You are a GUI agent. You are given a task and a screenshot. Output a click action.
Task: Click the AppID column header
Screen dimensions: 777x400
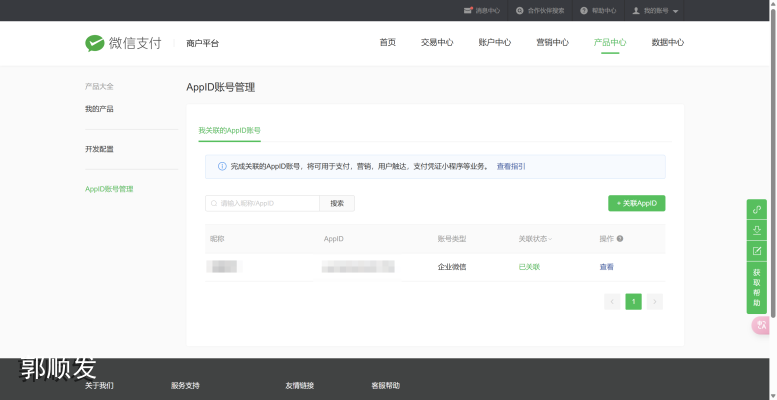(333, 239)
